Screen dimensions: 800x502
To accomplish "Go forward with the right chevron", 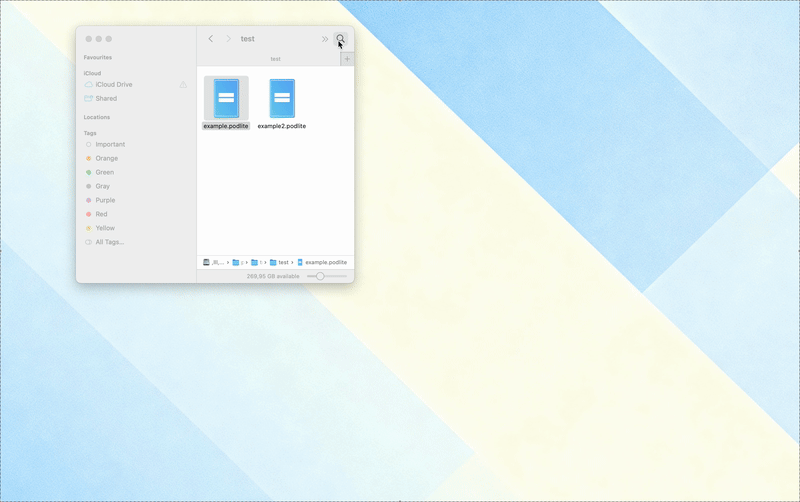I will point(228,39).
